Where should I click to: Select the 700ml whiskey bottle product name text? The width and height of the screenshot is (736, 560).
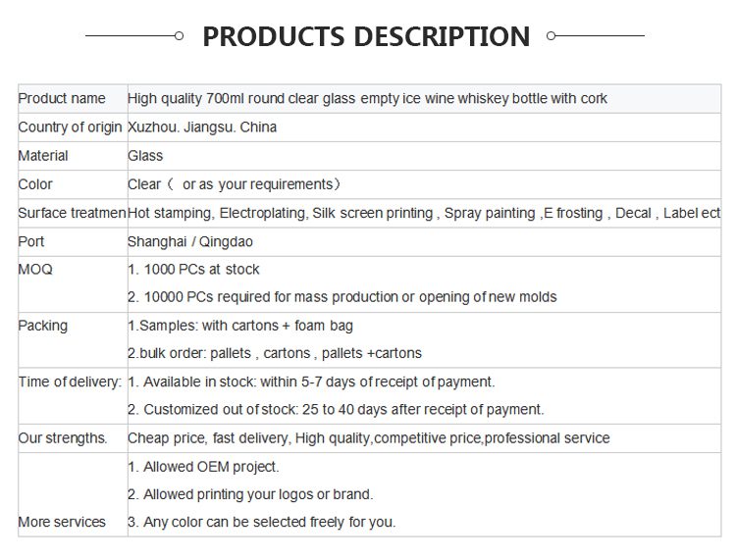click(x=367, y=98)
